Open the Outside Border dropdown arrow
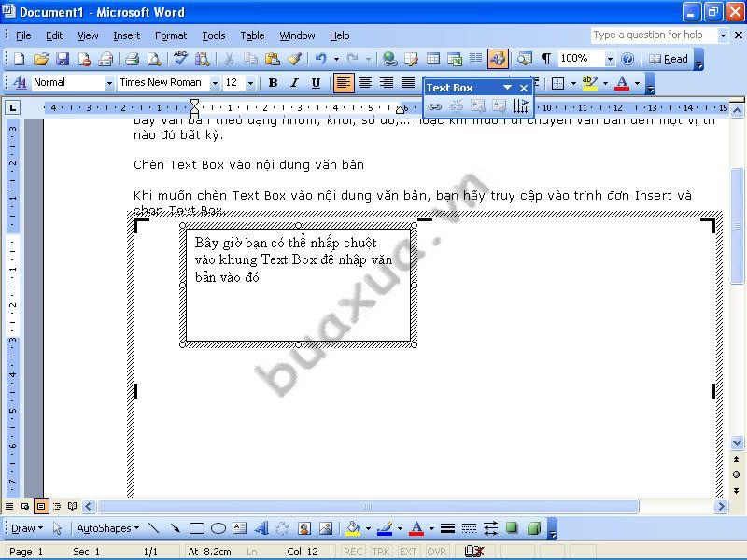The image size is (747, 560). (x=573, y=83)
